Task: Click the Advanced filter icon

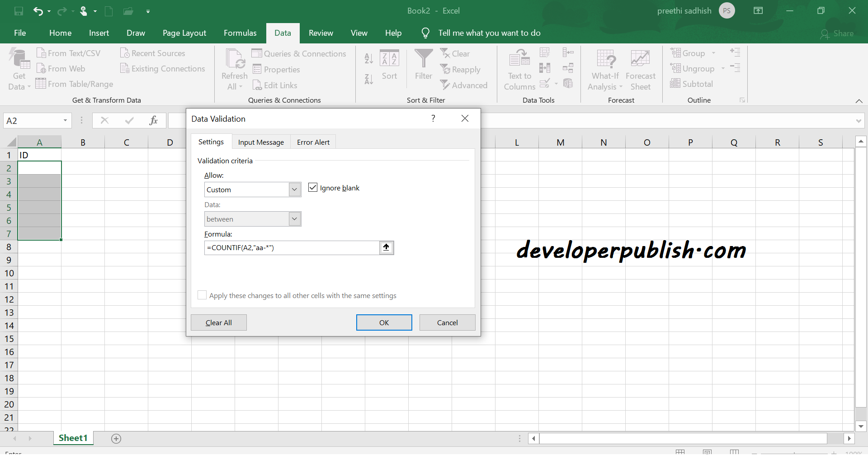Action: pos(464,85)
